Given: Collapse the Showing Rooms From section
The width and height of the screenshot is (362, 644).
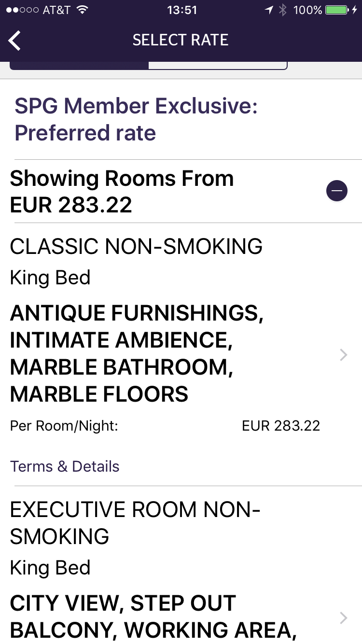Looking at the screenshot, I should pyautogui.click(x=337, y=191).
